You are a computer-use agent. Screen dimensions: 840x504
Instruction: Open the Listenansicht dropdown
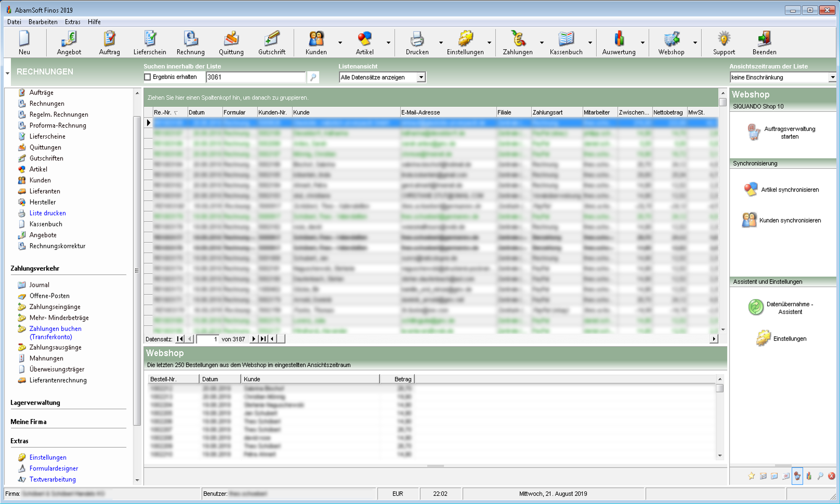(421, 77)
